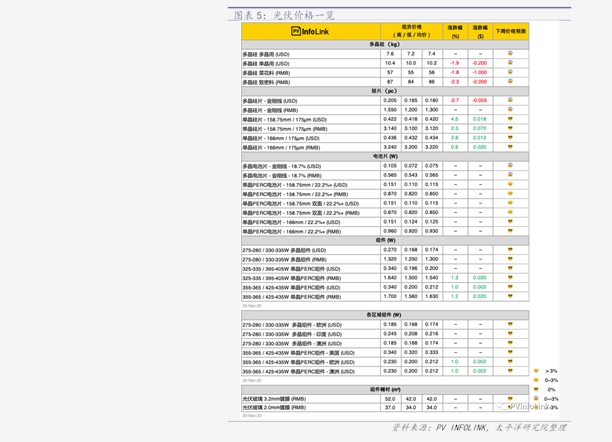The width and height of the screenshot is (612, 442).
Task: Click forecast emoji in 3.2mm glass (RMB) row
Action: [x=510, y=399]
